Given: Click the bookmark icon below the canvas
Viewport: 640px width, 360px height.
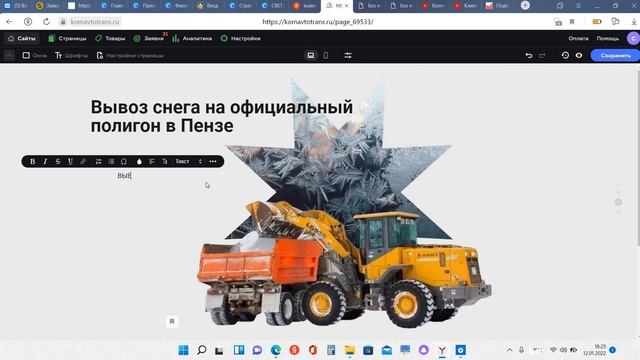Looking at the screenshot, I should pos(172,321).
